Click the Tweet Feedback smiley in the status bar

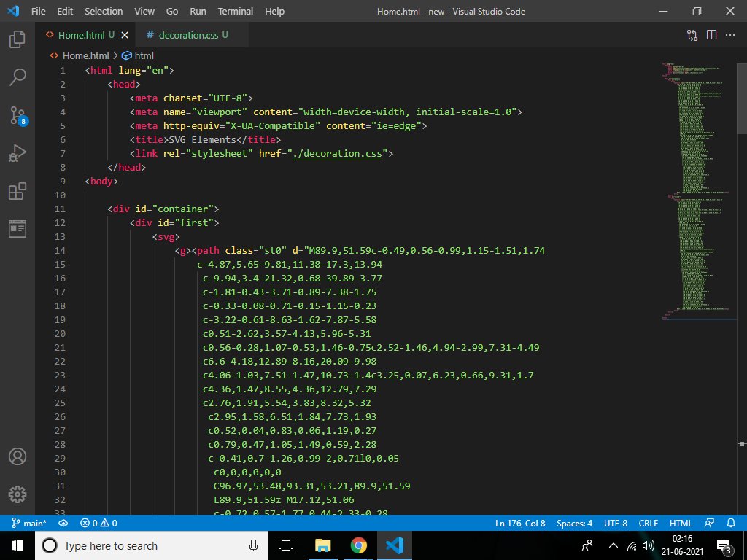pyautogui.click(x=710, y=523)
